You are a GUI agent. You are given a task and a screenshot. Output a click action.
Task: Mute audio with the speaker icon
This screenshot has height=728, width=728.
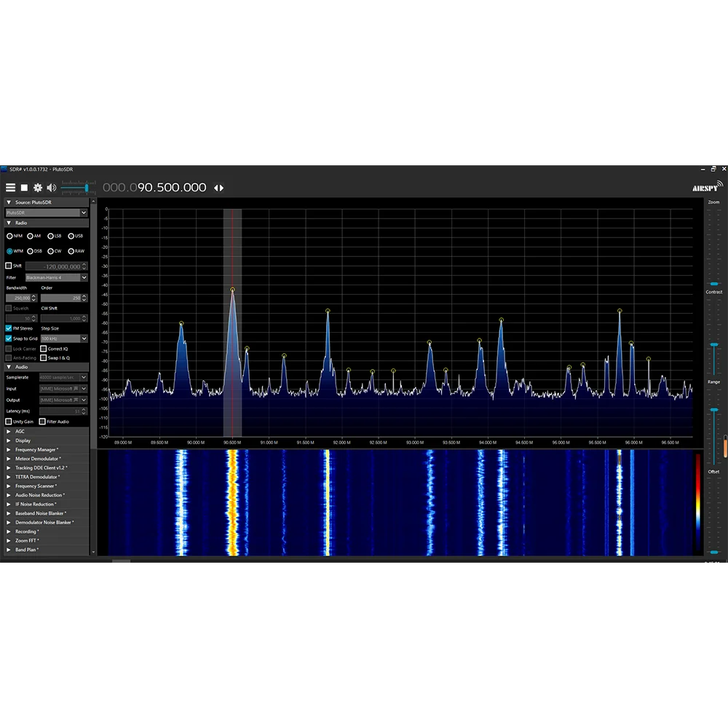pyautogui.click(x=51, y=188)
